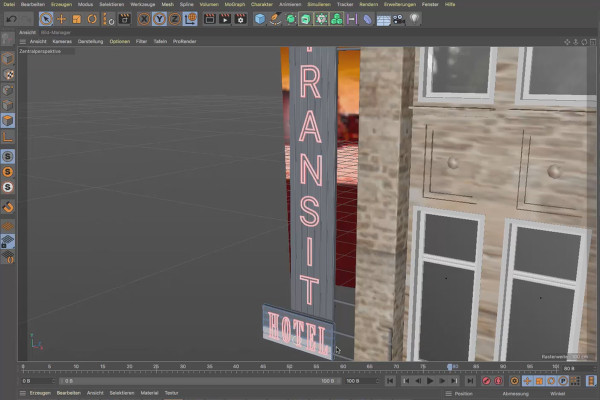The image size is (600, 400).
Task: Enable Texture mode checker cube icon
Action: coord(8,74)
